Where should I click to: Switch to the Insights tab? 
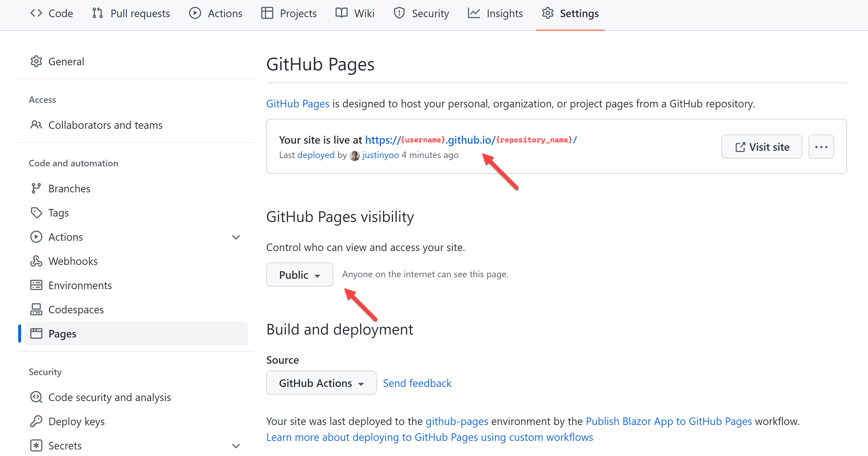click(495, 13)
